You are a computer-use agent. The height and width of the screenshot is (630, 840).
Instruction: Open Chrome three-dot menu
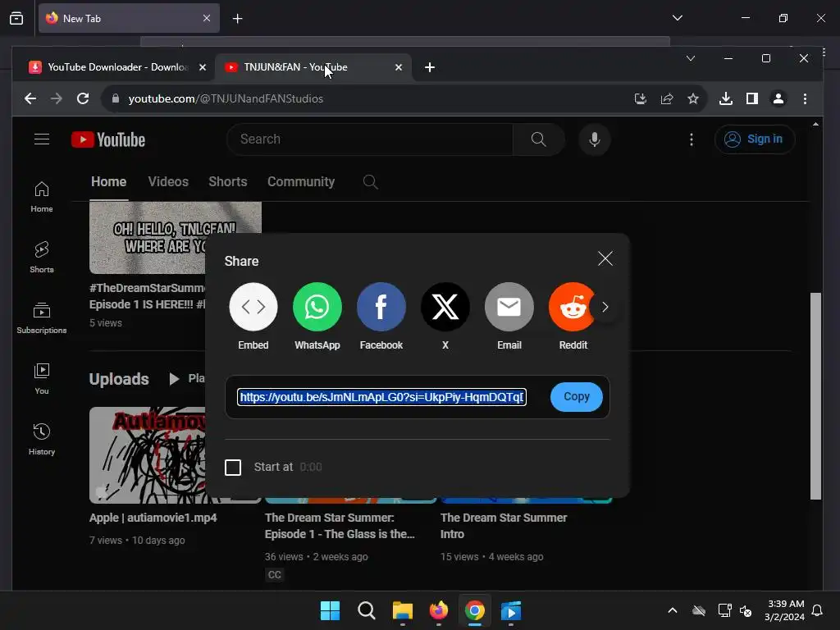805,98
